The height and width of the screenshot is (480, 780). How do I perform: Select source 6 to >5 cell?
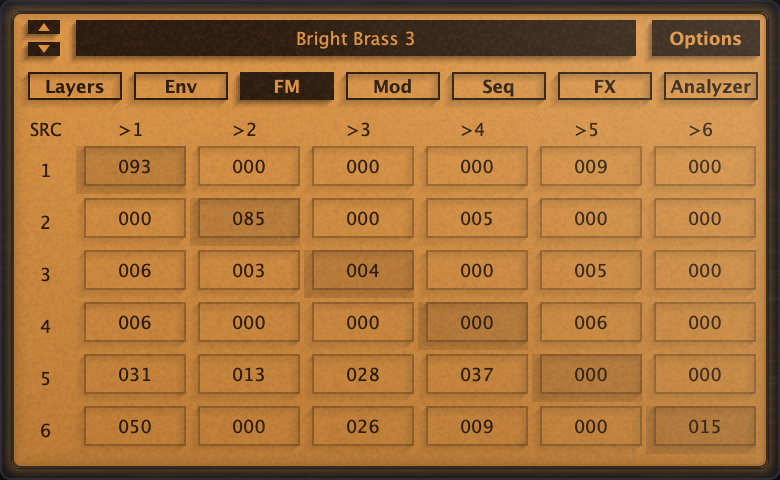point(590,426)
